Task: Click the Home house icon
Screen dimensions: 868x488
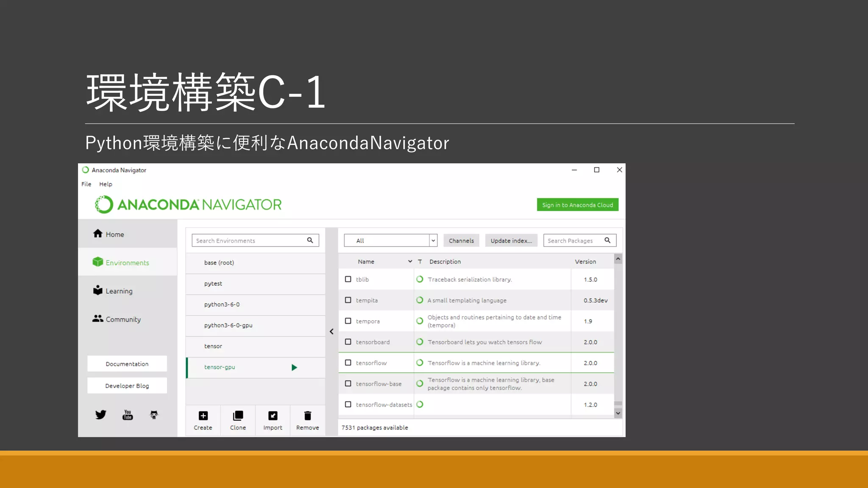Action: (98, 233)
